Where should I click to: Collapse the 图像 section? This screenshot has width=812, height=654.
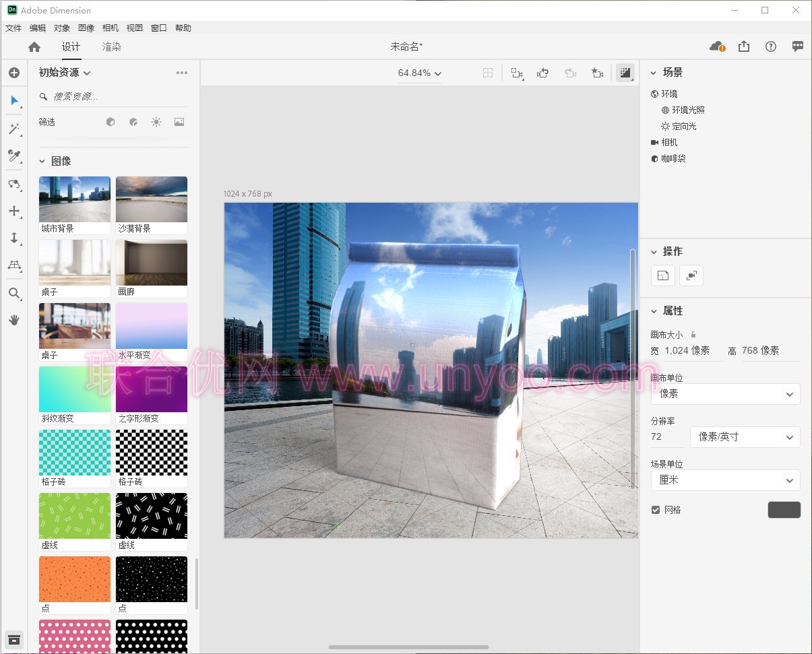[x=42, y=161]
